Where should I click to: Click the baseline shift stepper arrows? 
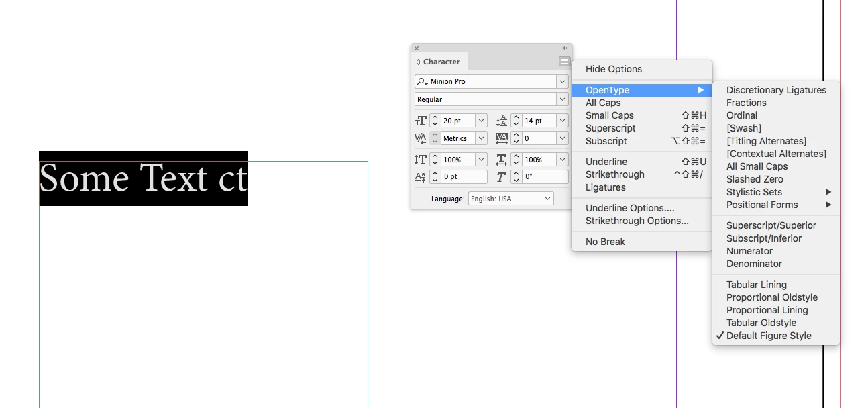(x=435, y=177)
